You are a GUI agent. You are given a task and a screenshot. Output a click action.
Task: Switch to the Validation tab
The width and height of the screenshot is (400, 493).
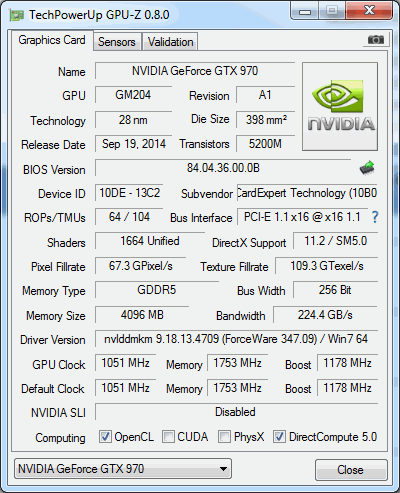point(170,42)
